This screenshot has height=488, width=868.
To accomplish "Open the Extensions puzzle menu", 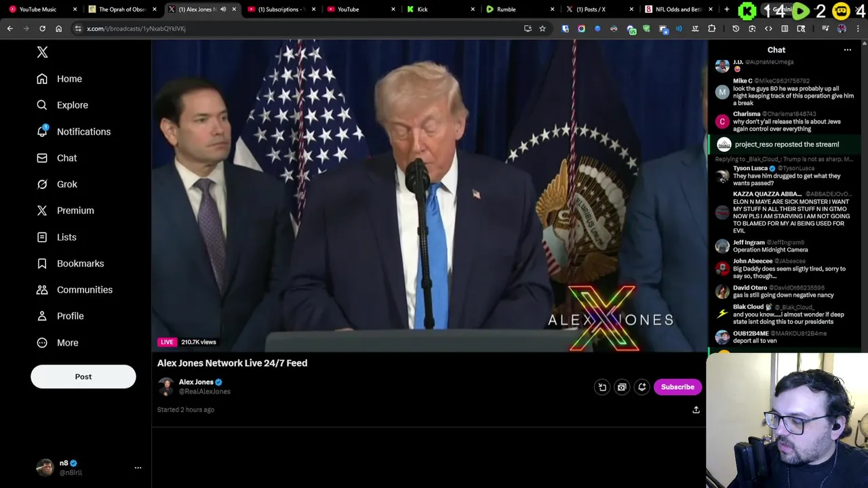I will [x=711, y=28].
